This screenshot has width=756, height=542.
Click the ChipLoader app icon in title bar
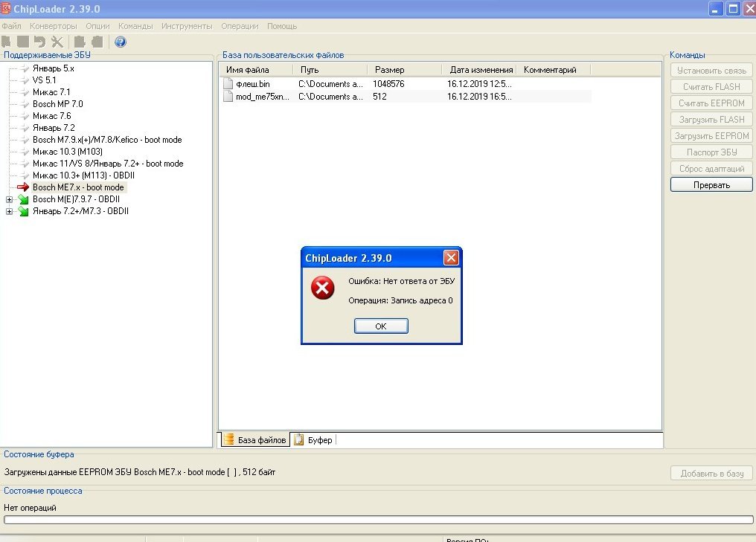[6, 8]
